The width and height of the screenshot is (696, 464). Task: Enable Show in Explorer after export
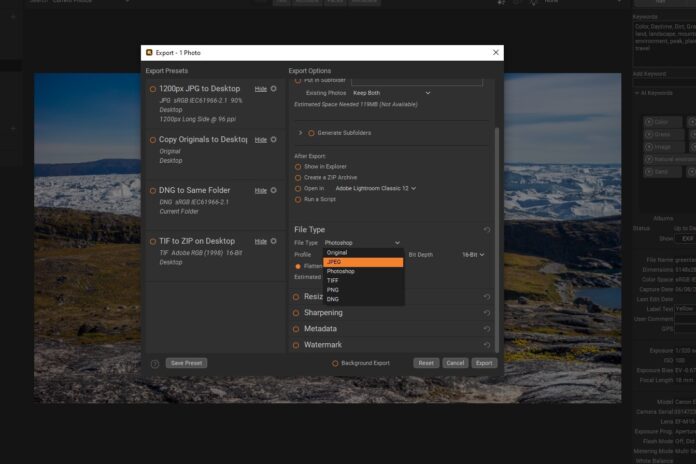tap(298, 167)
